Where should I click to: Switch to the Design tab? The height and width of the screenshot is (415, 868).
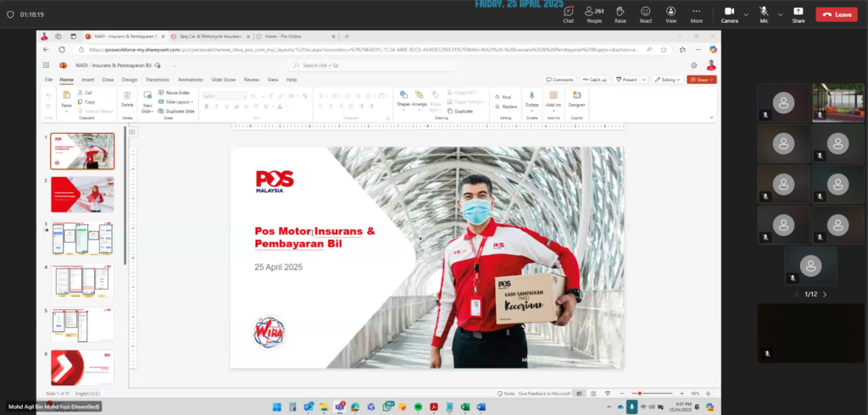[130, 80]
